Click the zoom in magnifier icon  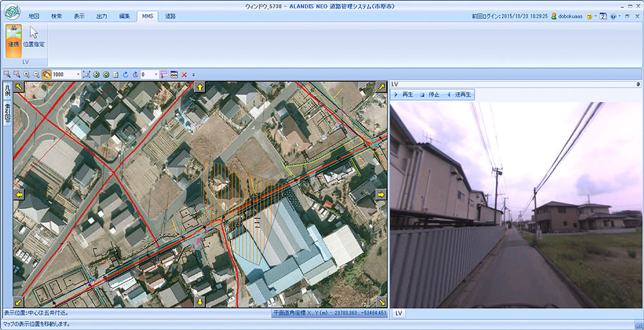click(x=27, y=75)
